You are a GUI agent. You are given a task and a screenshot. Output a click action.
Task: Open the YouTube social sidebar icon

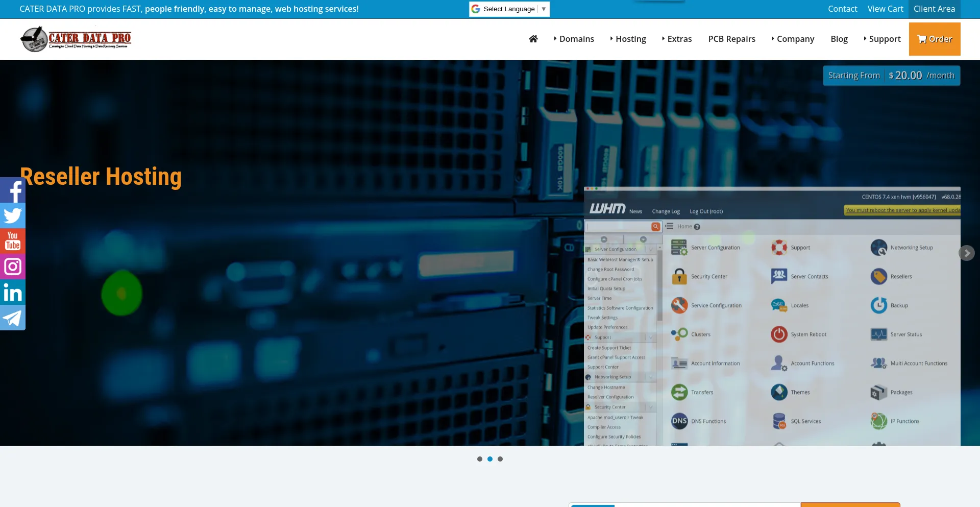[x=13, y=241]
